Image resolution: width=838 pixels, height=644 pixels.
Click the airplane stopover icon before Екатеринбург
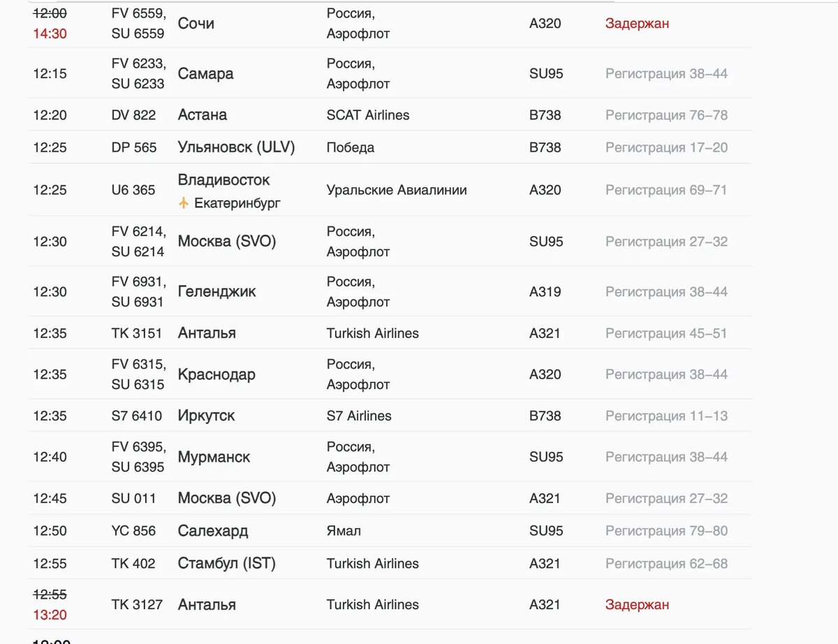[x=184, y=203]
